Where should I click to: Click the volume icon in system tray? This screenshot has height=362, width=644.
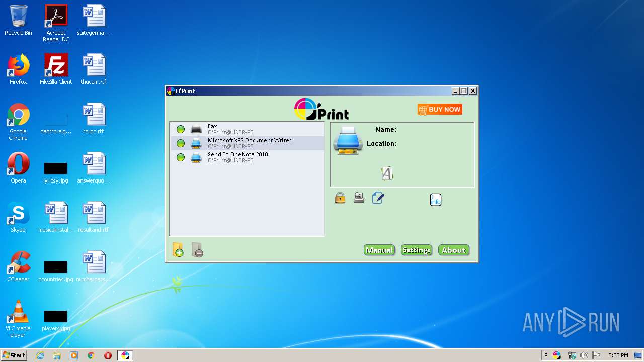pyautogui.click(x=584, y=355)
